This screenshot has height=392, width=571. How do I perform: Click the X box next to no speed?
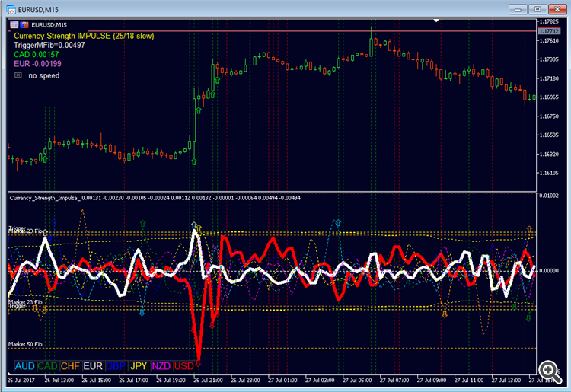pyautogui.click(x=18, y=75)
